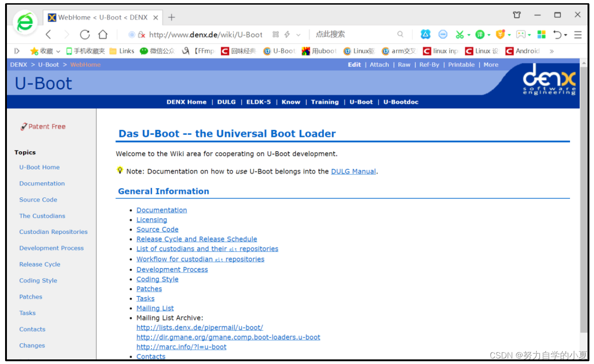Go forward using the forward arrow
594x364 pixels.
(66, 35)
